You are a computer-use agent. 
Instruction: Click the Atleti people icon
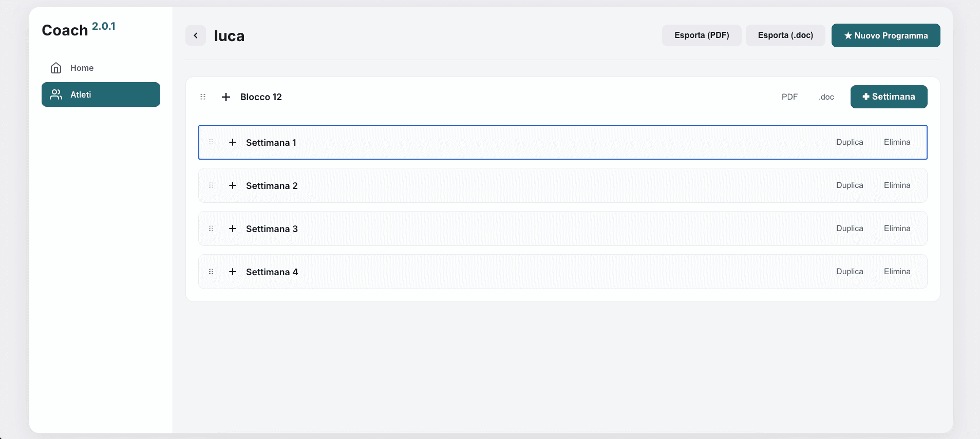56,94
